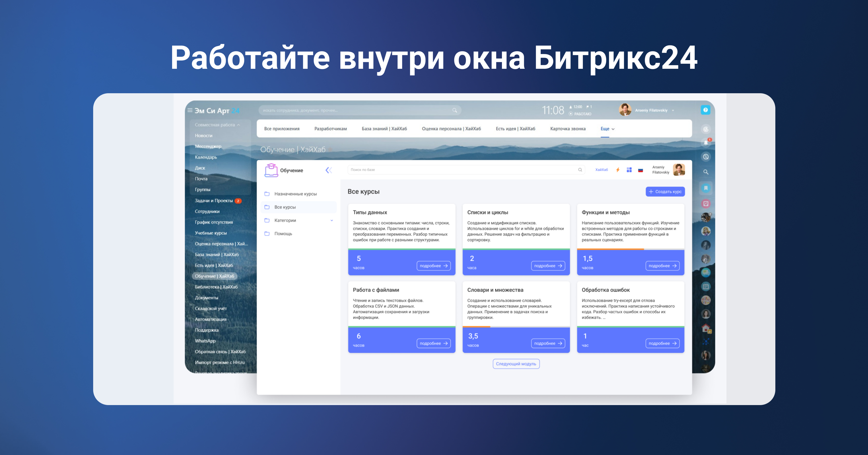Click подробнее on Типы данных course

click(433, 266)
